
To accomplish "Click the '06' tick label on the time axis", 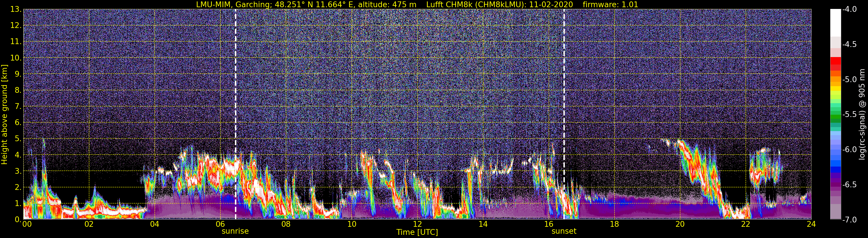I will point(220,224).
